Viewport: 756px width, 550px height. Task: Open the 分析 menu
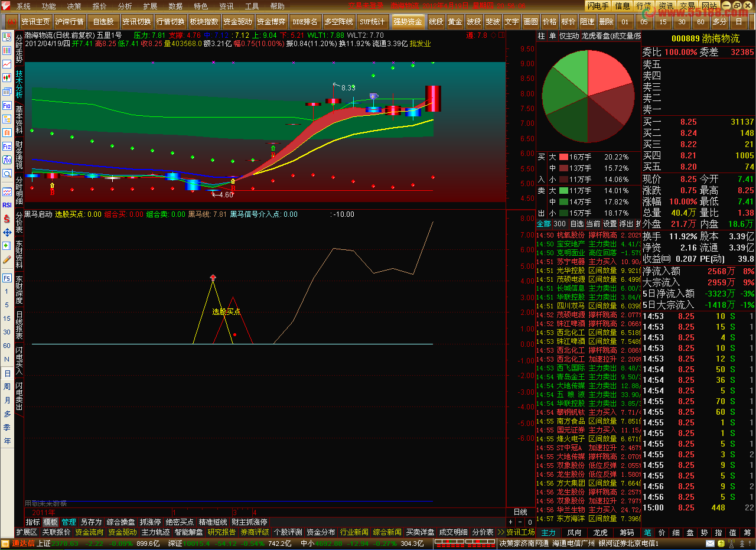[125, 6]
